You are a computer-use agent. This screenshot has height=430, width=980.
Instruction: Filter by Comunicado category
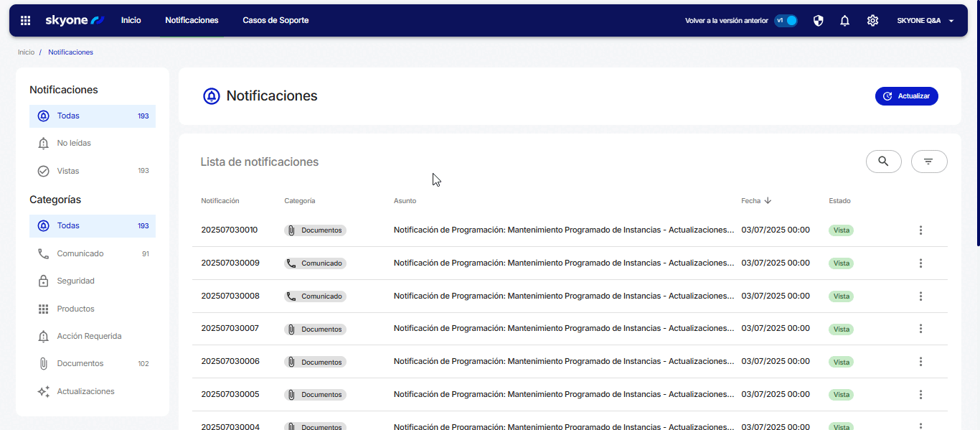point(80,253)
